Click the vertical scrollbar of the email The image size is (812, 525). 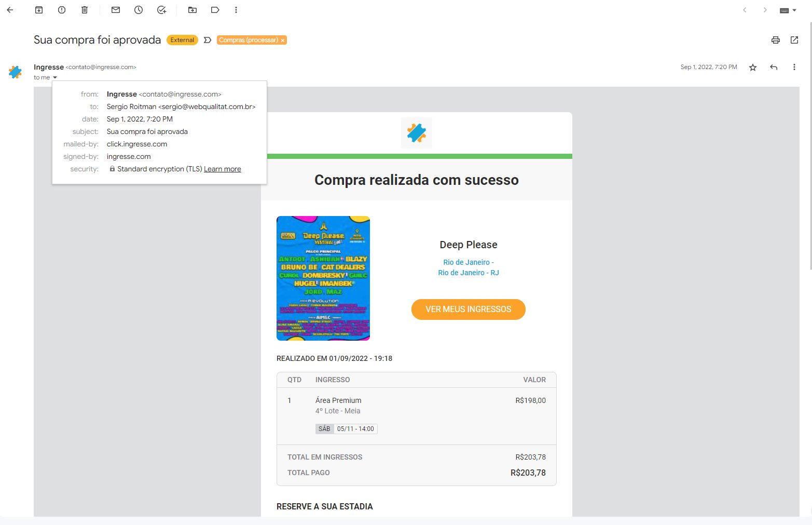pyautogui.click(x=810, y=145)
